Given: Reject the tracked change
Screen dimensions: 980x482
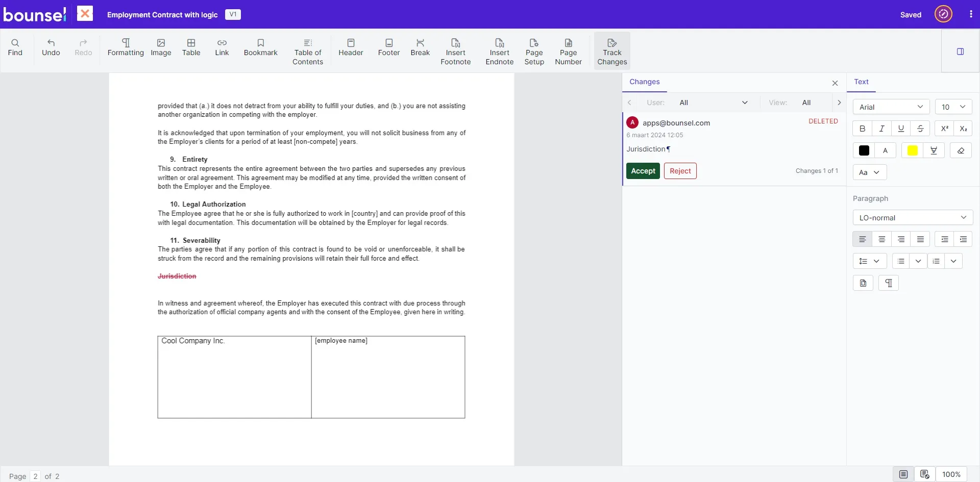Looking at the screenshot, I should coord(680,171).
